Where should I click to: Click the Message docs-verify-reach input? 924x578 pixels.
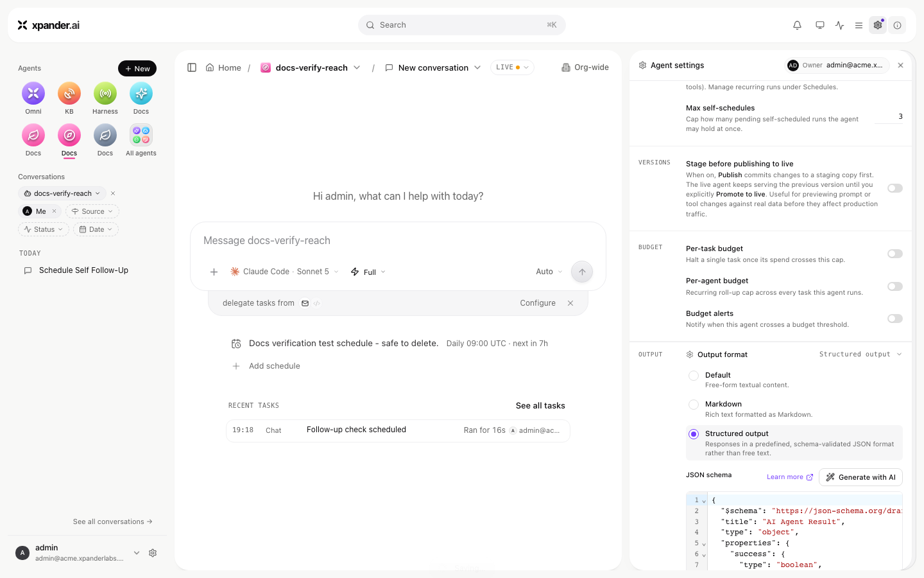(398, 241)
